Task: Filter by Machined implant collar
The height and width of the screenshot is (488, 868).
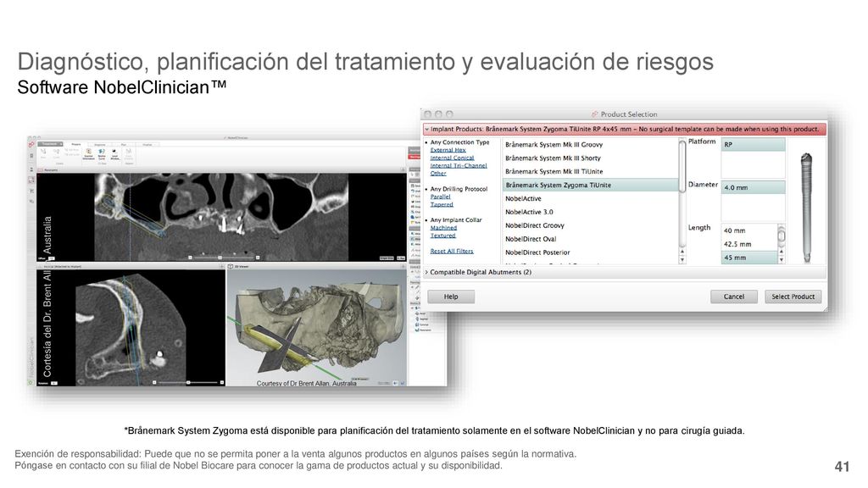Action: pyautogui.click(x=443, y=227)
